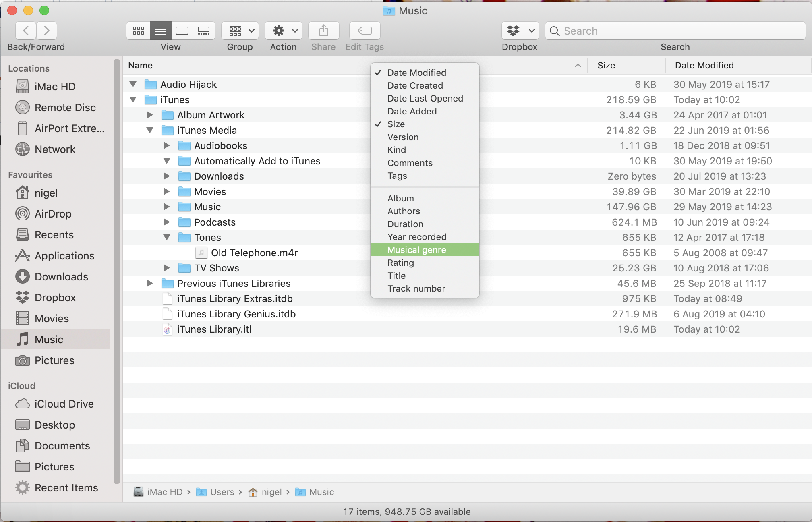Switch to icon view
Viewport: 812px width, 522px height.
tap(139, 31)
